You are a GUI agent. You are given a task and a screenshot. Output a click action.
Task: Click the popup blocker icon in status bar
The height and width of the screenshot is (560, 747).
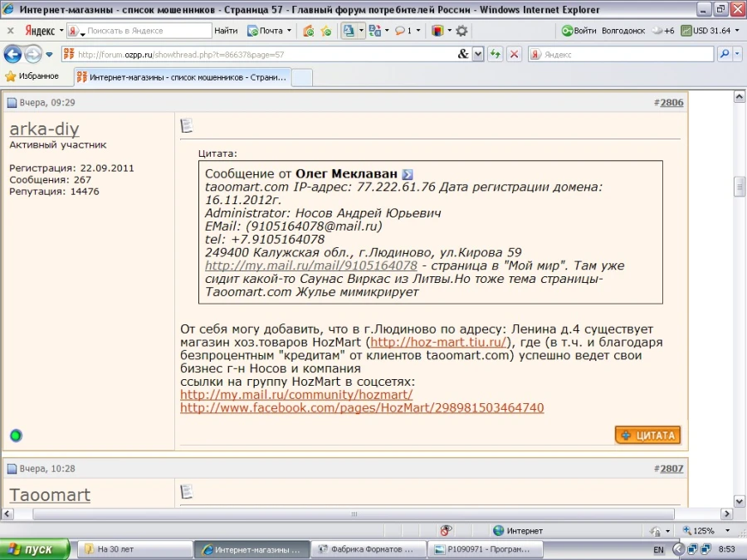(x=446, y=530)
